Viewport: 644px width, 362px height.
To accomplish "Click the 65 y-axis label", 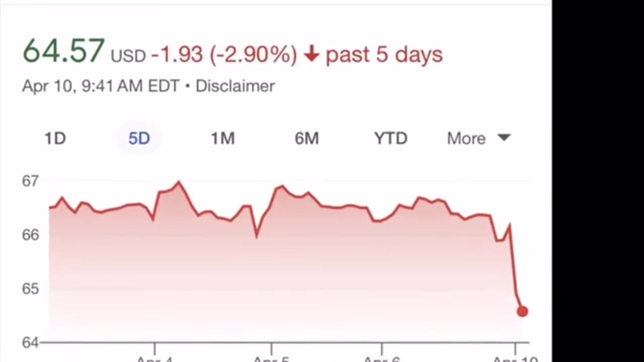I will pos(30,289).
